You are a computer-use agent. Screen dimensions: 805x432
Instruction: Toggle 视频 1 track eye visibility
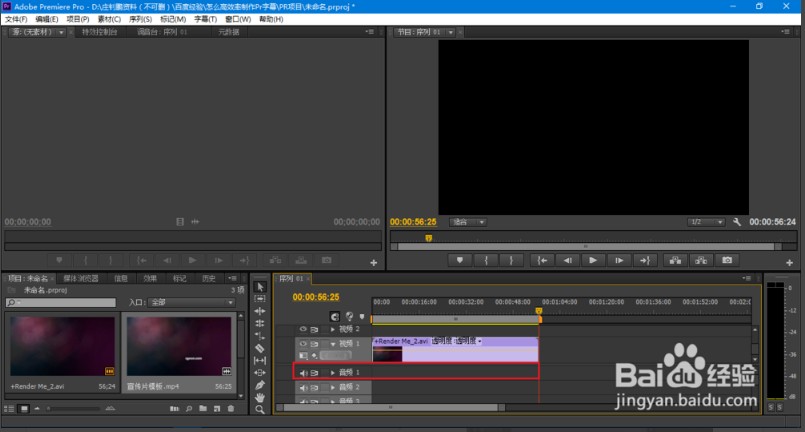pyautogui.click(x=304, y=343)
